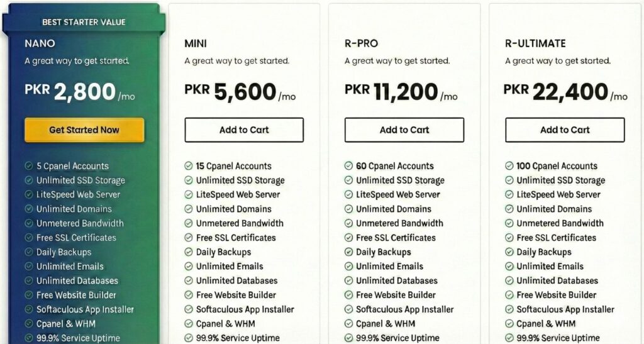The image size is (644, 344).
Task: Click the MINI Unmetered Bandwidth checkmark icon
Action: pos(189,223)
